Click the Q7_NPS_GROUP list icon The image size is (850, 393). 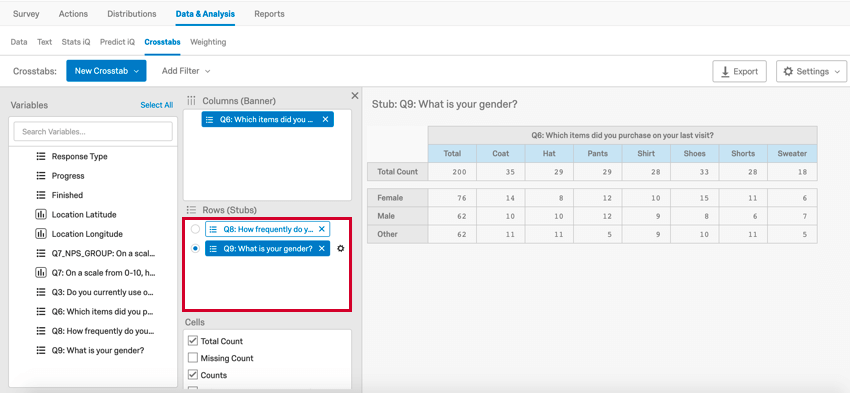[x=41, y=253]
